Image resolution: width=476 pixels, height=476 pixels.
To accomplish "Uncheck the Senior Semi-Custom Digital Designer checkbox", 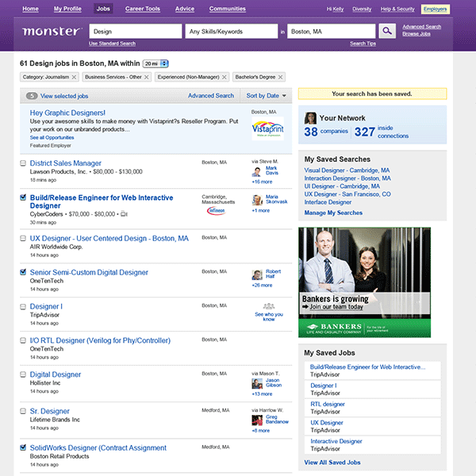I will [23, 272].
